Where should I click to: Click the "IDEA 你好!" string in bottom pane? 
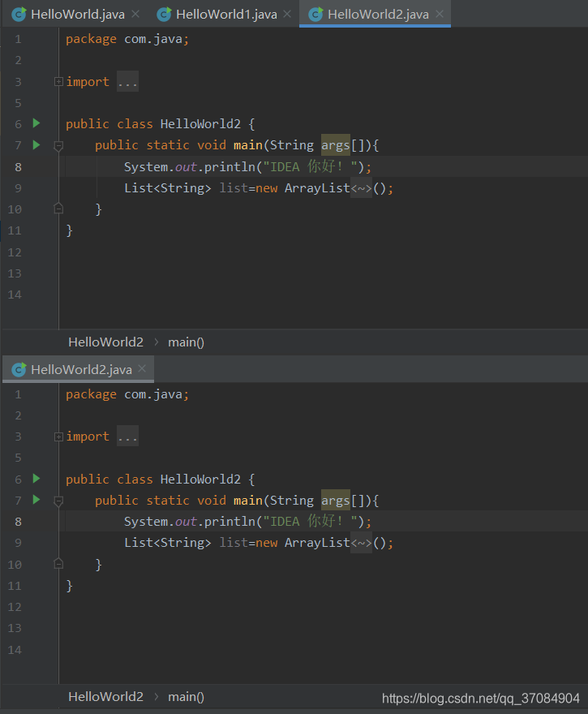pos(311,522)
